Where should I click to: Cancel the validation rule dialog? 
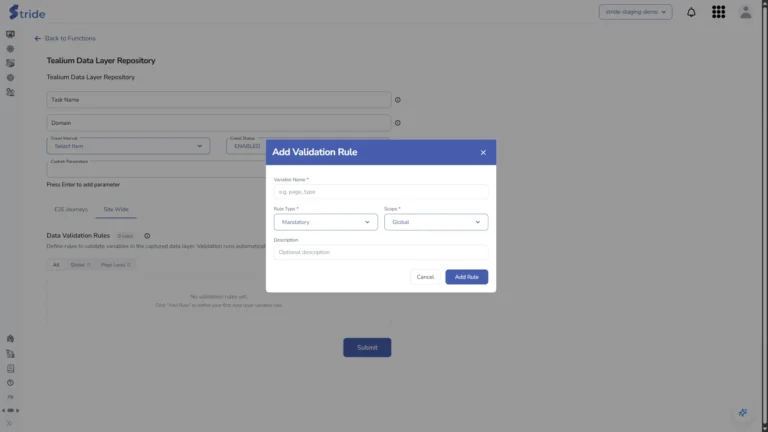click(425, 277)
